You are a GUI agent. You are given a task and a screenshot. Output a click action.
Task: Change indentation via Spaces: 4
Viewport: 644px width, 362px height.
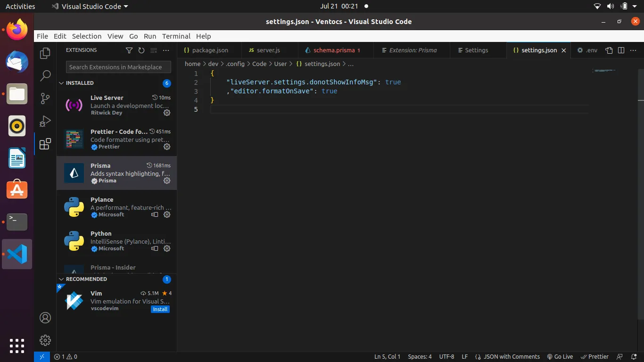420,357
